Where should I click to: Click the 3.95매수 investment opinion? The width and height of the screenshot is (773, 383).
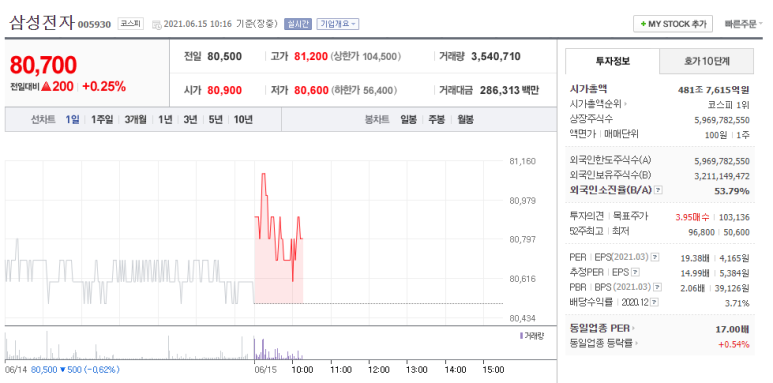pyautogui.click(x=692, y=217)
